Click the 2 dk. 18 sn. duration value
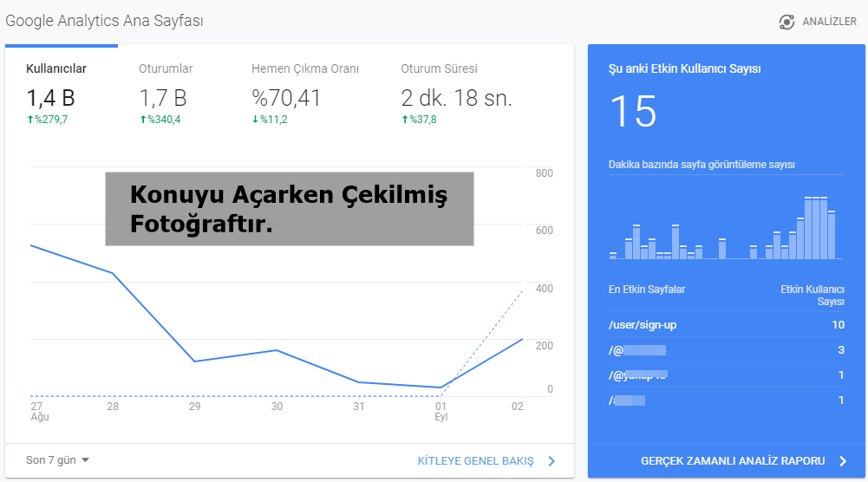 (456, 98)
